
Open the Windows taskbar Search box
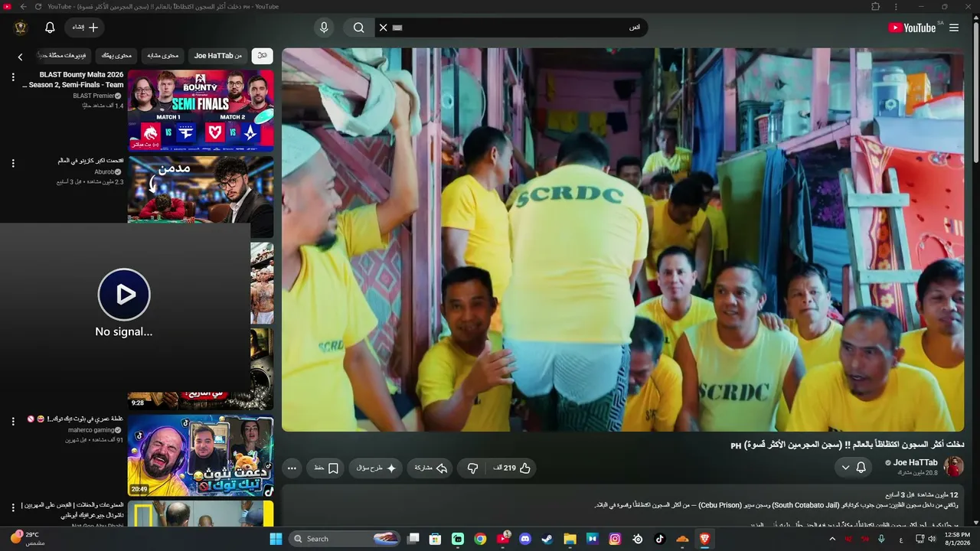[x=344, y=539]
